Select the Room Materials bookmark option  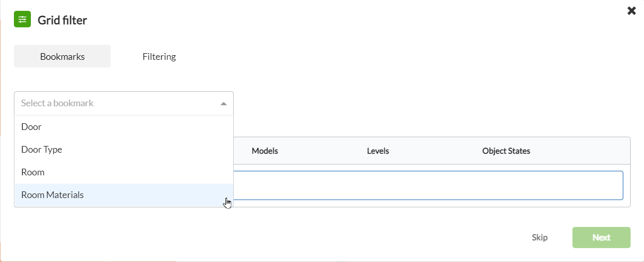124,195
